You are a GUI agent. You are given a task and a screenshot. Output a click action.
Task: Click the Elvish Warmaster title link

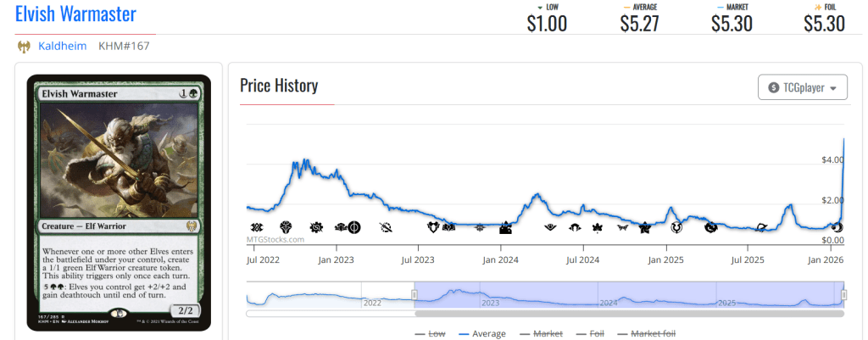[75, 14]
